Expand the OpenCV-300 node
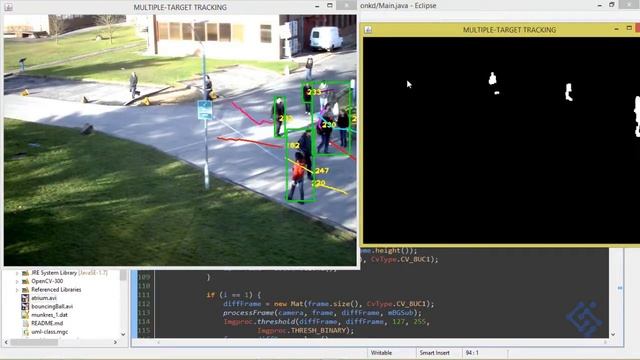The width and height of the screenshot is (640, 360). 17,281
